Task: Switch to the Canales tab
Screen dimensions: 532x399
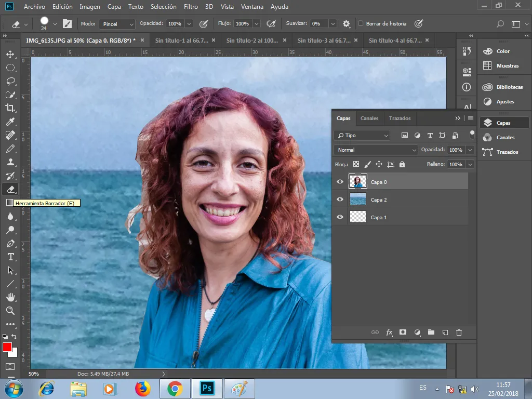Action: (x=369, y=118)
